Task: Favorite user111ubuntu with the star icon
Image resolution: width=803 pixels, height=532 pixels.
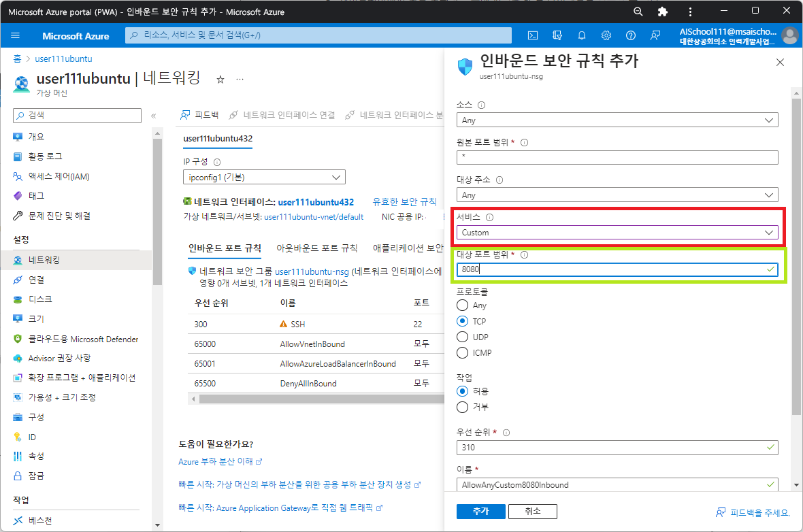Action: coord(220,80)
